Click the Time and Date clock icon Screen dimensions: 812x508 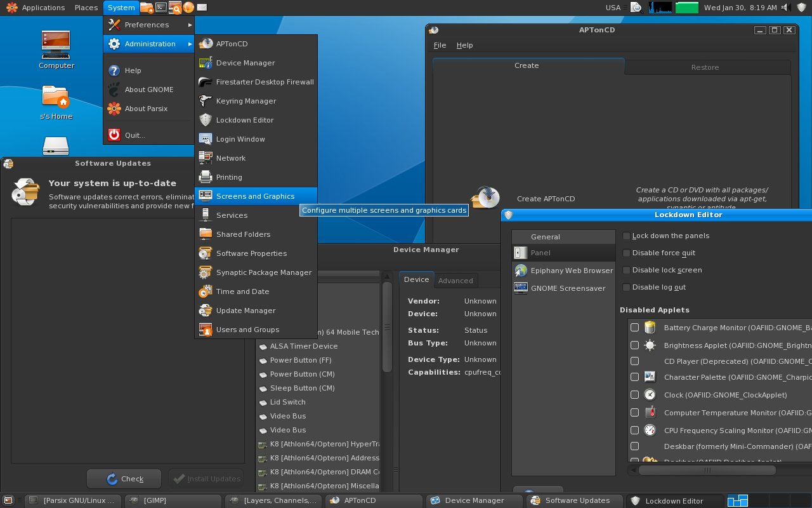coord(206,291)
